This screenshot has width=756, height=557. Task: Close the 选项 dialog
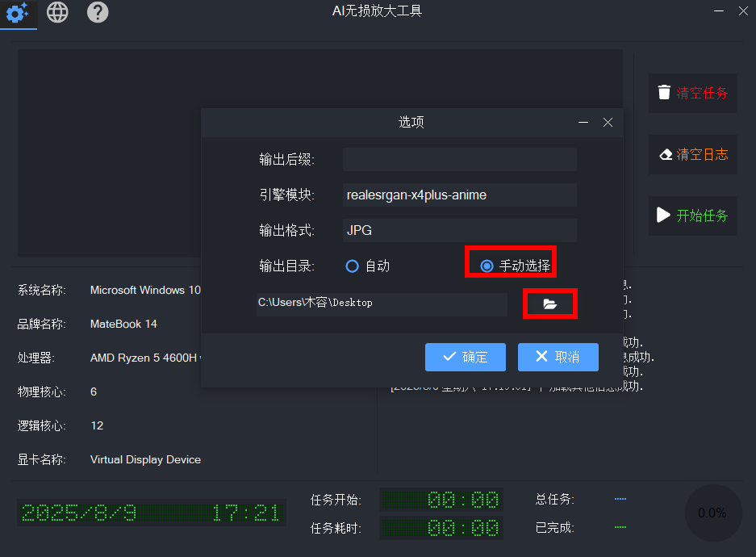coord(608,123)
